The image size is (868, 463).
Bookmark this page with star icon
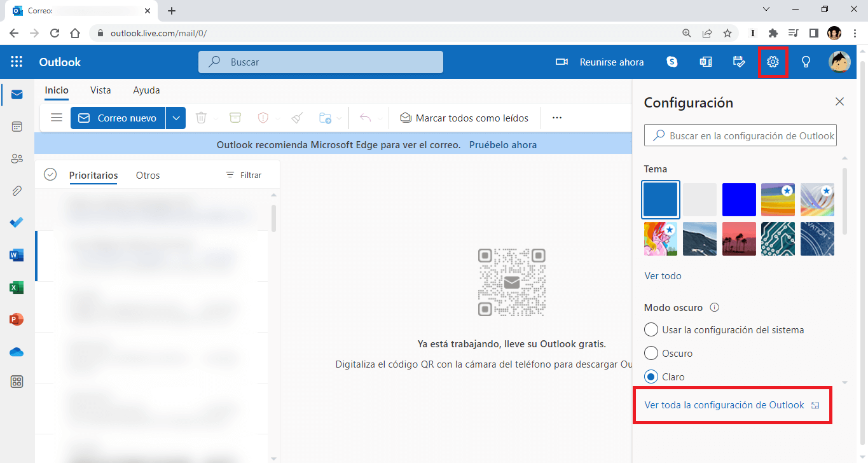(727, 33)
